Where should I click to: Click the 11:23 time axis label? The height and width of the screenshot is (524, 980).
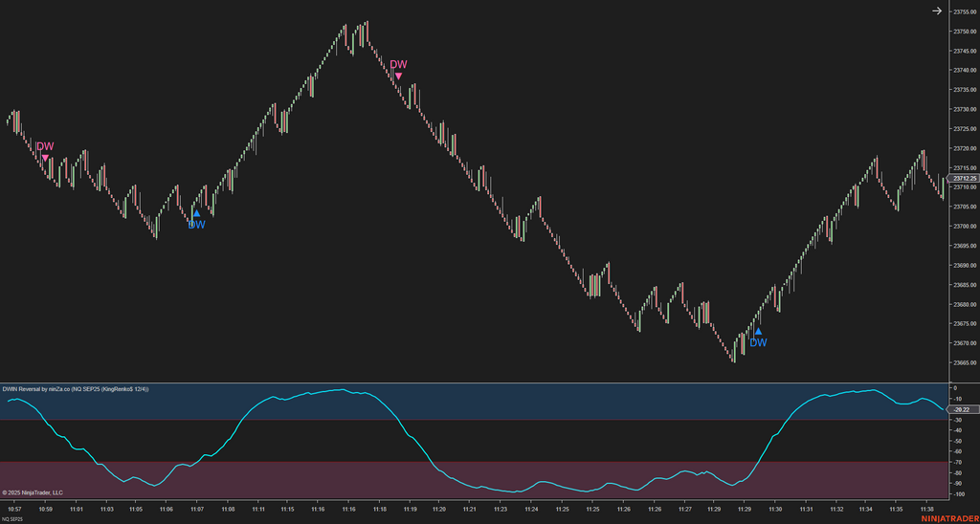500,511
